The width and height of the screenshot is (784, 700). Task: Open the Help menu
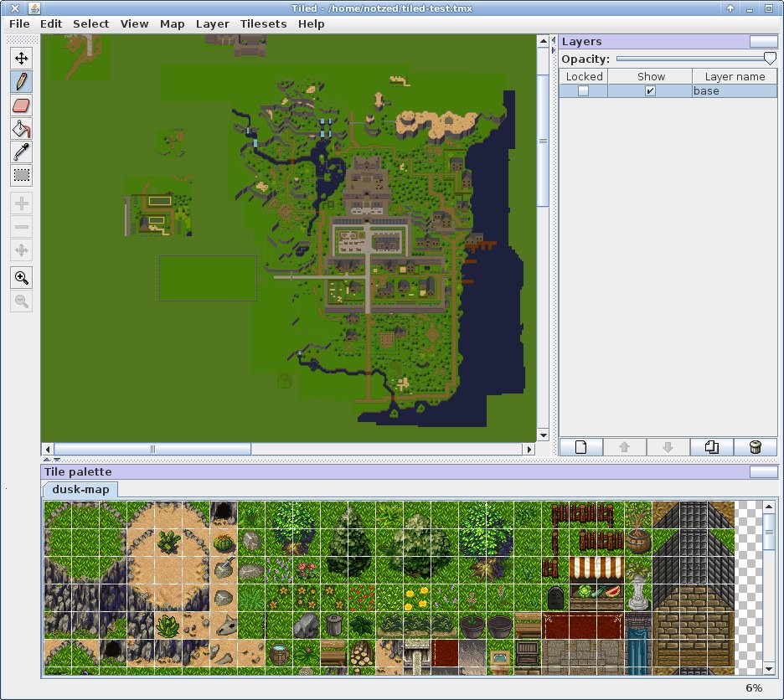tap(311, 24)
